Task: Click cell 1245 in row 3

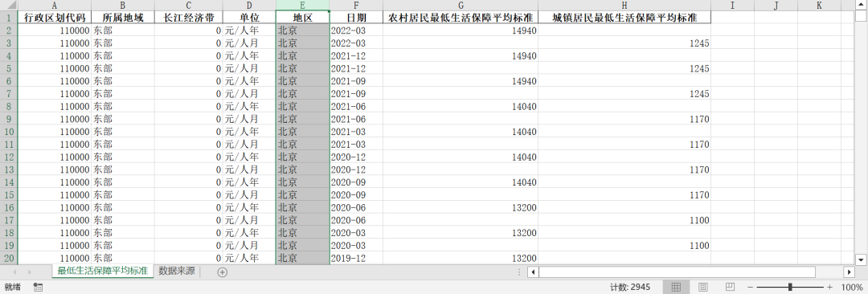Action: pos(624,43)
